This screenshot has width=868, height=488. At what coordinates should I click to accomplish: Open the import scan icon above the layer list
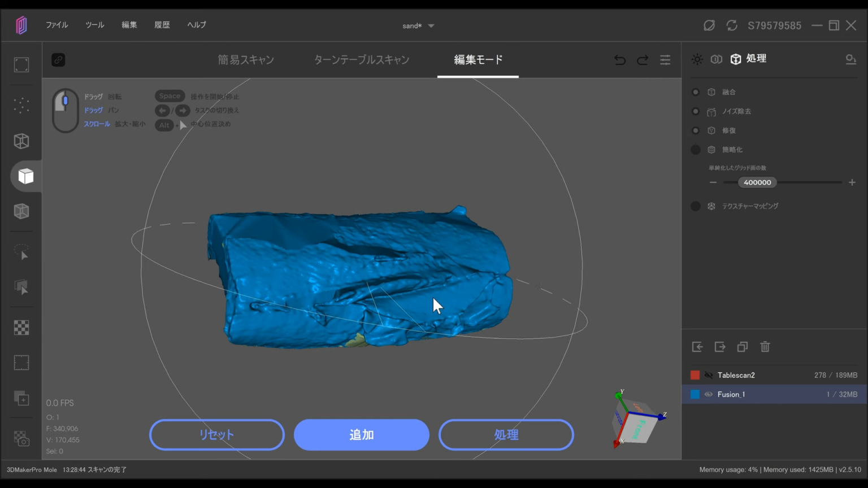[x=697, y=347]
